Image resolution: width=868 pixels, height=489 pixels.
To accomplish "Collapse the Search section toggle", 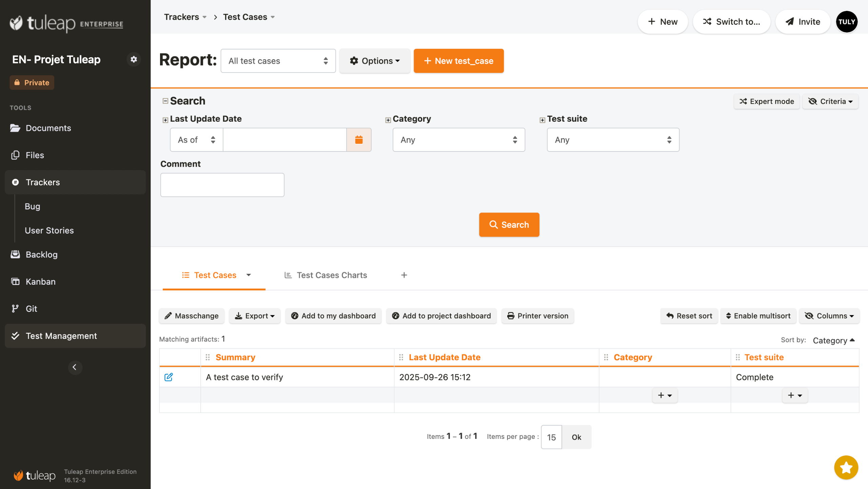I will point(165,101).
